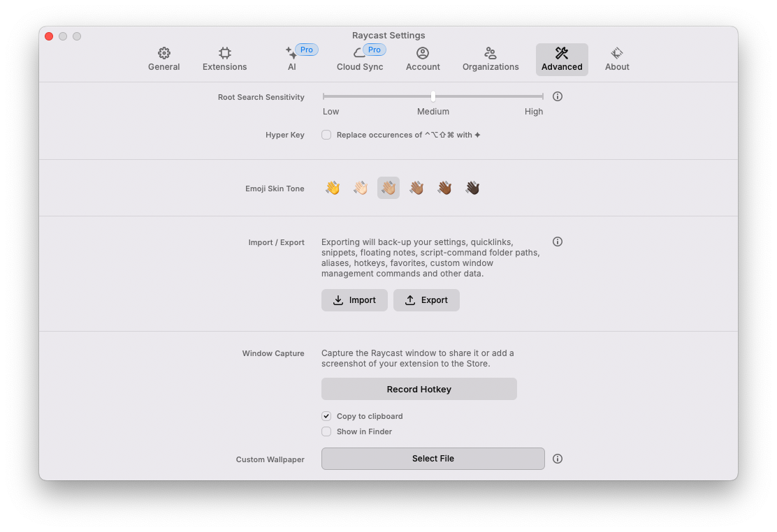
Task: Enable Show in Finder checkbox
Action: click(x=326, y=431)
